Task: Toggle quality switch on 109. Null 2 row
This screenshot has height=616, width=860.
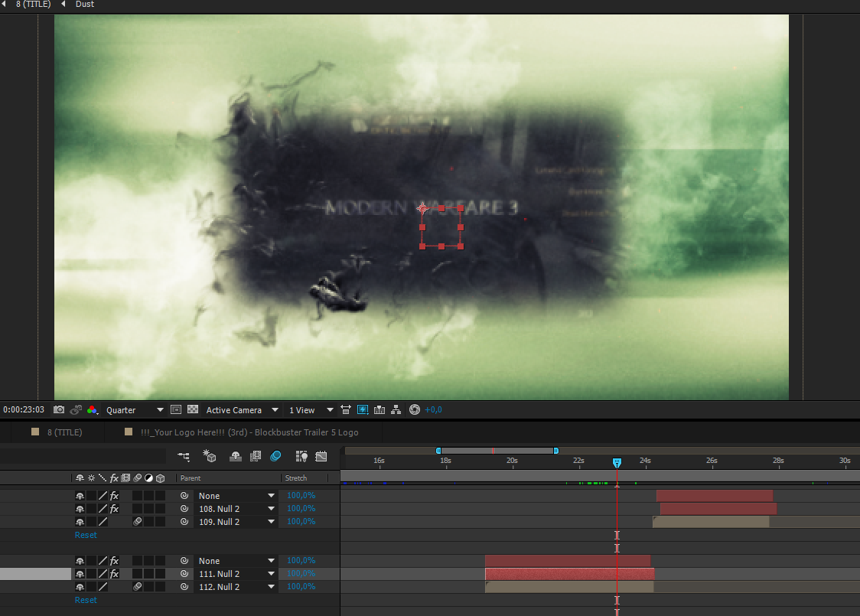Action: (x=103, y=522)
